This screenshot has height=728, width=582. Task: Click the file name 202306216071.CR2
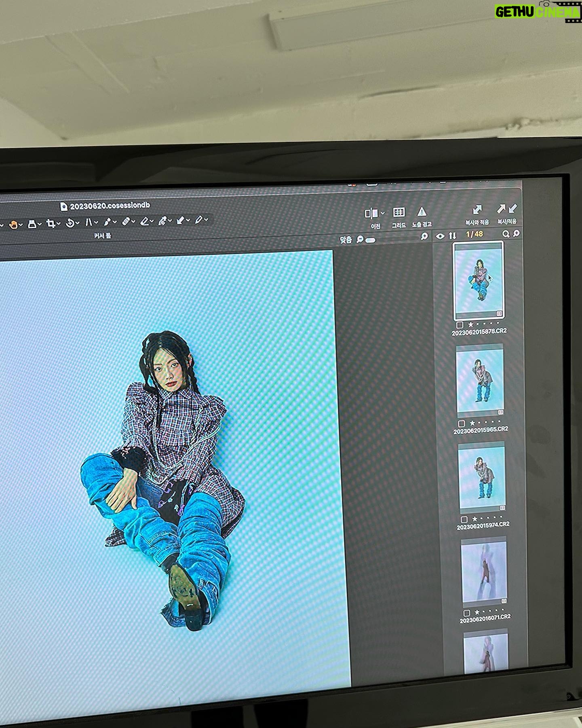485,619
